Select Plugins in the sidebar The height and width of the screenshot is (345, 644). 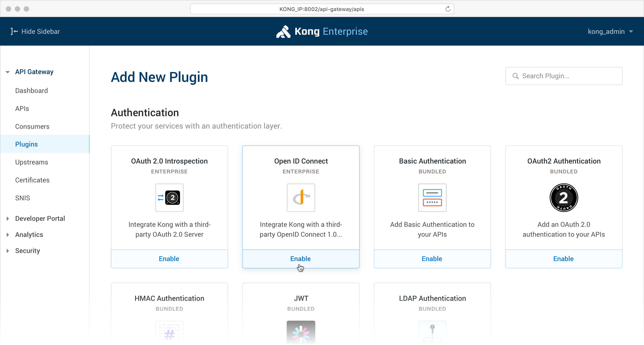pos(45,144)
